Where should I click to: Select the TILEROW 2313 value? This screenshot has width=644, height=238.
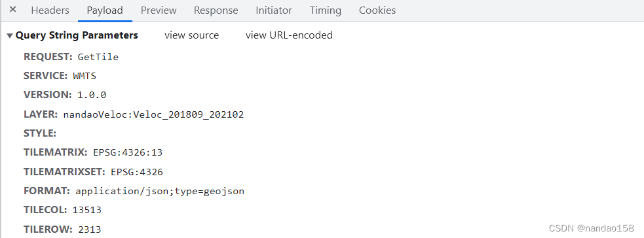pyautogui.click(x=90, y=229)
